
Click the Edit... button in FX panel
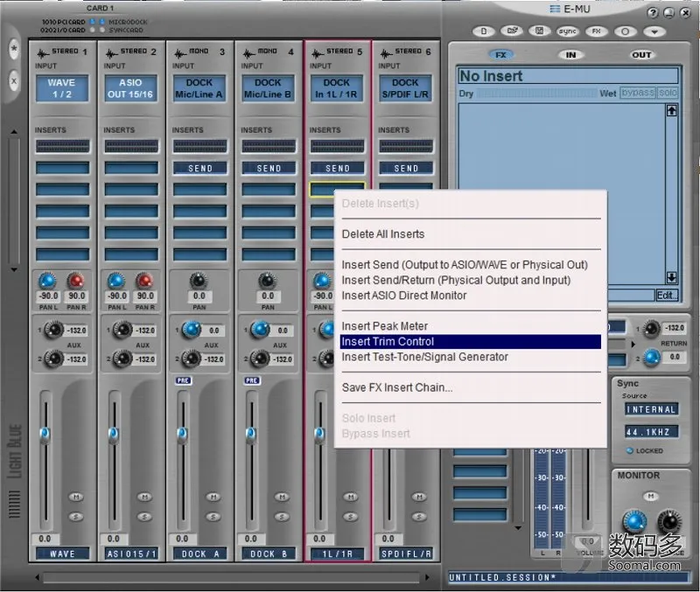click(x=667, y=296)
